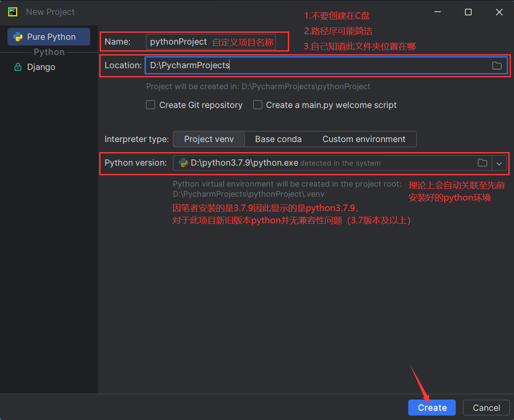Select Pure Python project type

(x=49, y=37)
